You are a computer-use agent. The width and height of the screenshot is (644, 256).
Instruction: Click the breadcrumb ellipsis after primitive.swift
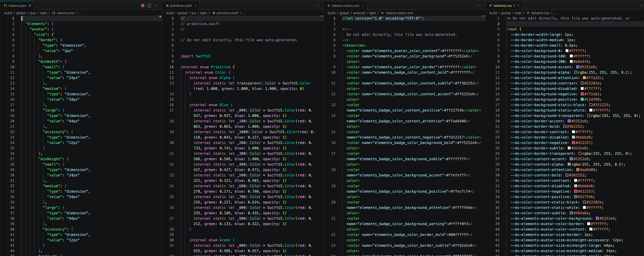pyautogui.click(x=244, y=13)
